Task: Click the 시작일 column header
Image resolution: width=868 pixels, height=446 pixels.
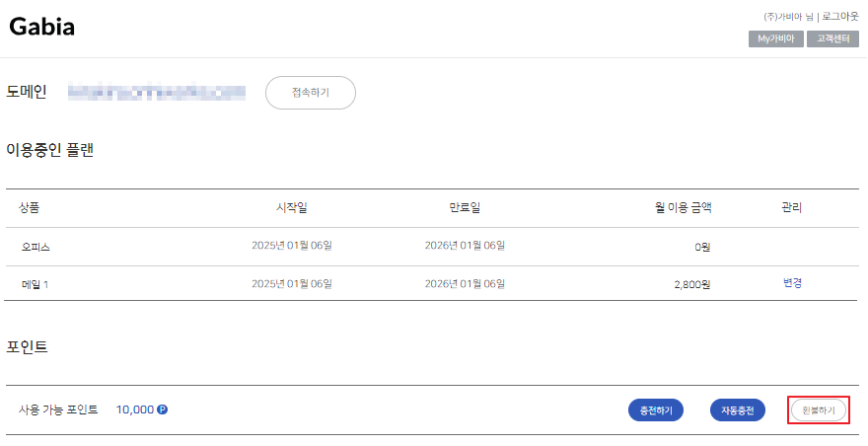Action: (x=292, y=207)
